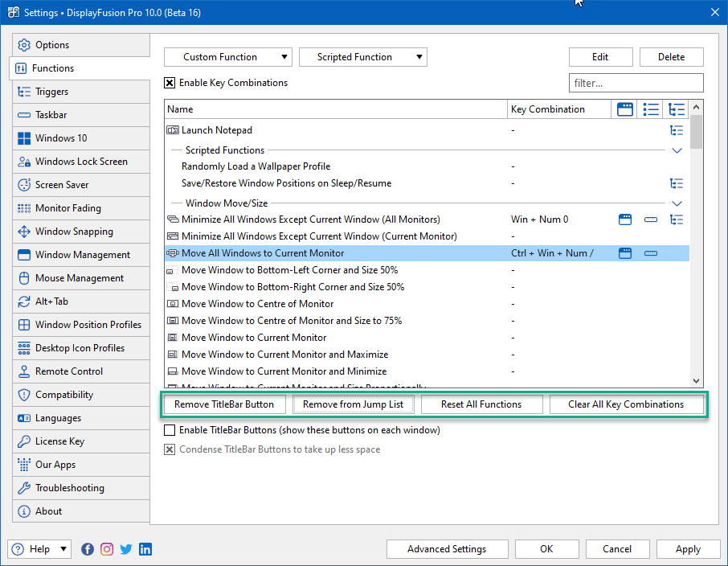Check Enable TitleBar Buttons option
The image size is (728, 566).
point(170,430)
